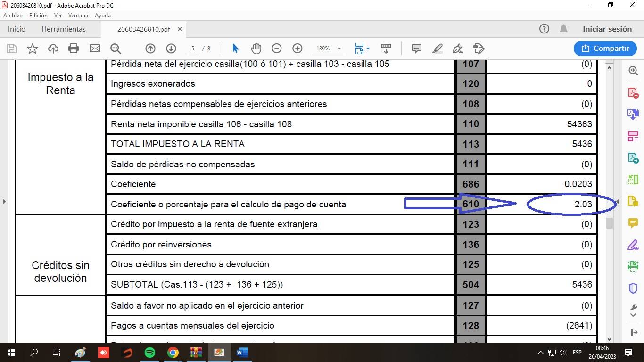Switch to the Herramientas tab
Viewport: 644px width, 362px height.
pyautogui.click(x=64, y=29)
